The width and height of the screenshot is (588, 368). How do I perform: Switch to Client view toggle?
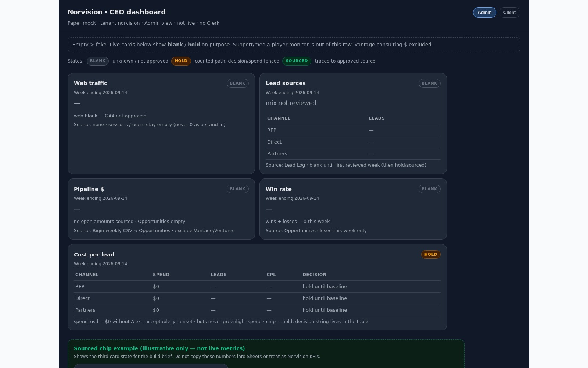(x=509, y=13)
